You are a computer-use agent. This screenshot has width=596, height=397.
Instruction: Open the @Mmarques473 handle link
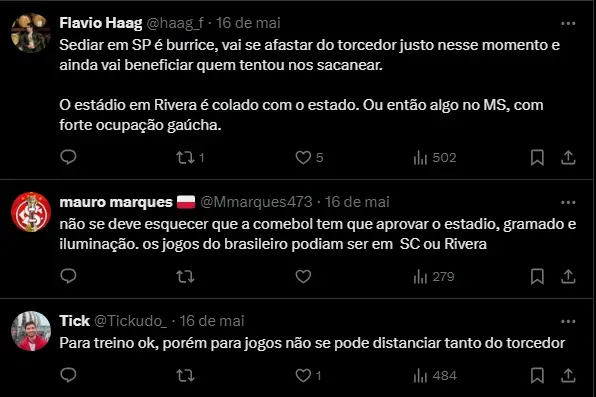256,202
